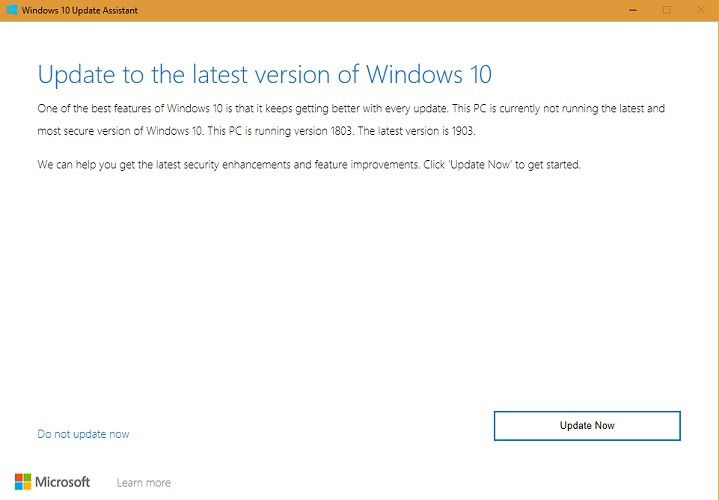The image size is (719, 500).
Task: Click the Microsoft wordmark text
Action: point(62,482)
